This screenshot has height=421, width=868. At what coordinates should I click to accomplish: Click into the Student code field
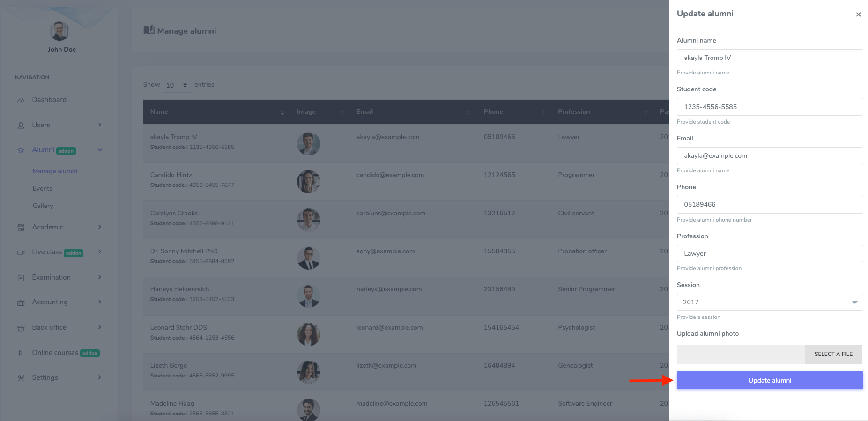769,107
